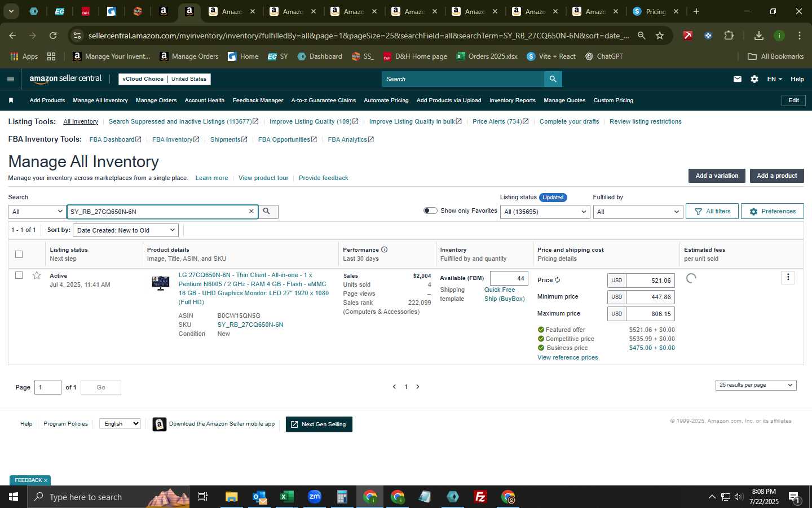The width and height of the screenshot is (812, 508).
Task: Click the LG monitor product thumbnail
Action: coord(161,283)
